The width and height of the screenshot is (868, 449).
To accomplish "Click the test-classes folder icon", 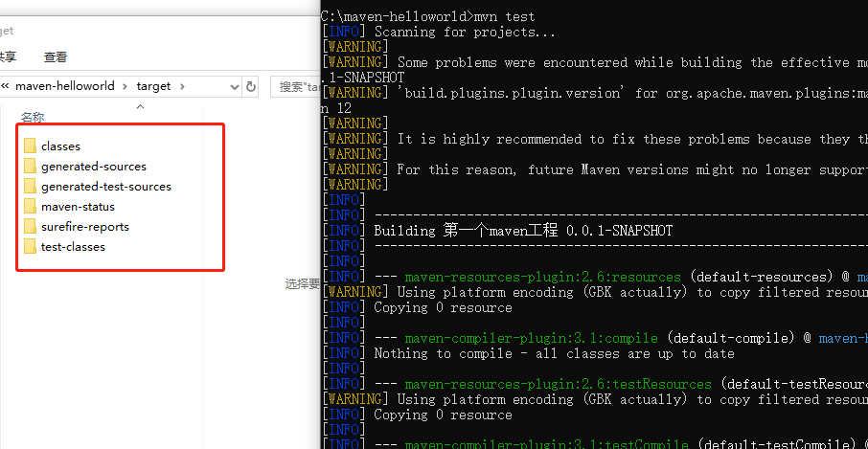I will pyautogui.click(x=31, y=247).
